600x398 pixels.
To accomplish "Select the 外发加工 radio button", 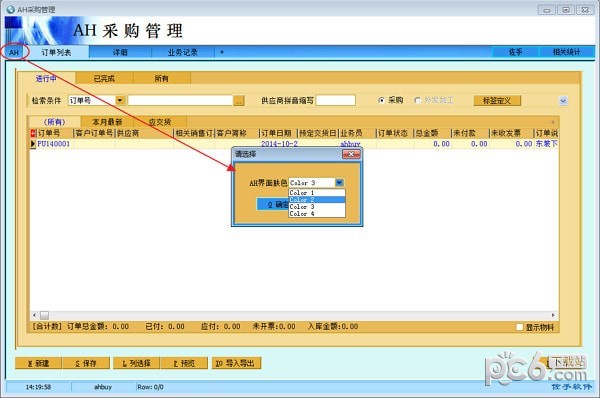I will (x=417, y=100).
